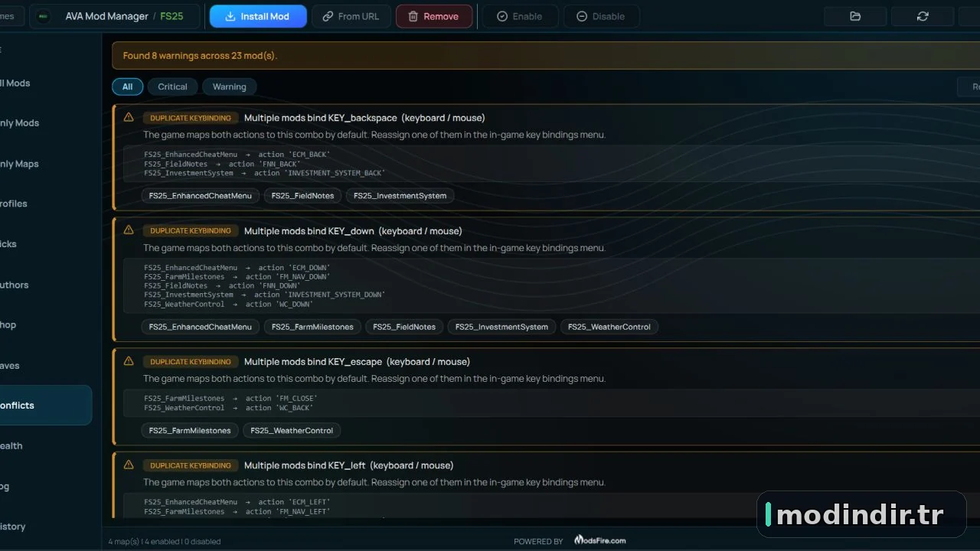Click the AVA Mod Manager logo icon

pyautogui.click(x=44, y=16)
